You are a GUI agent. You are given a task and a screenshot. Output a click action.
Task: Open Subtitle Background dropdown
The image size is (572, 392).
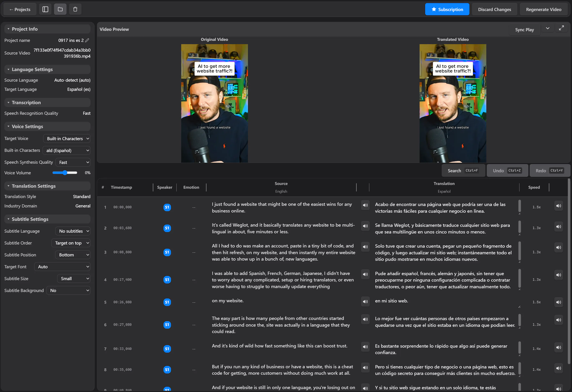68,291
